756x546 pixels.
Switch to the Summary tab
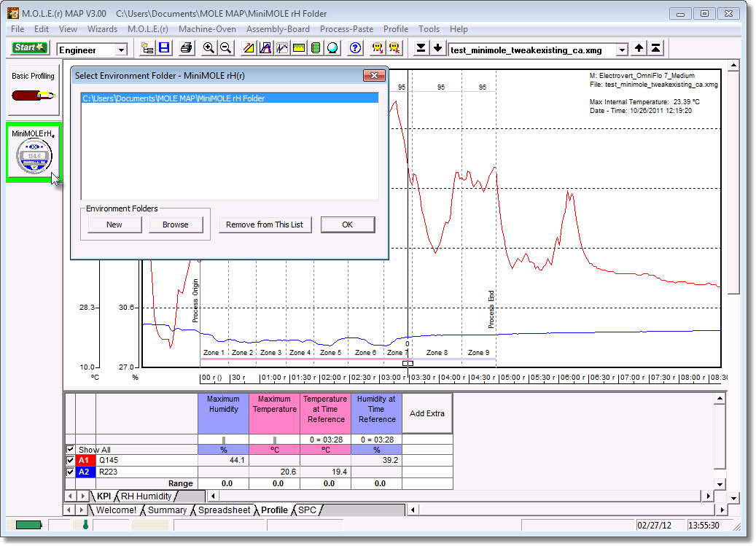(x=167, y=510)
